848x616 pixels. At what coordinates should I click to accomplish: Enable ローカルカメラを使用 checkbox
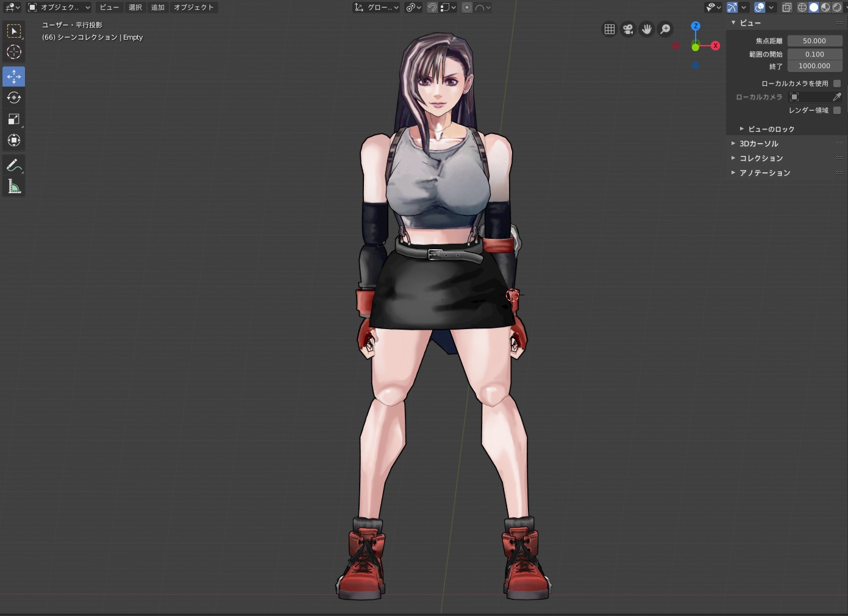[837, 83]
